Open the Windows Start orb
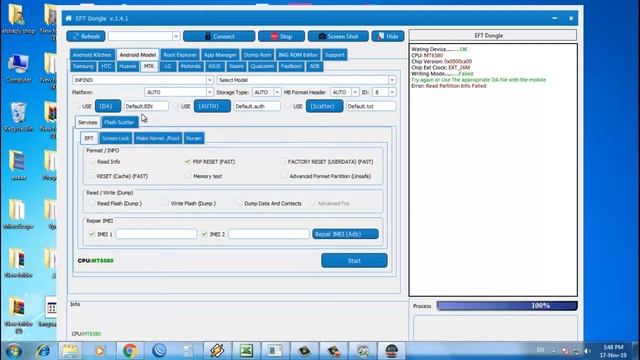This screenshot has width=640, height=360. tap(14, 351)
